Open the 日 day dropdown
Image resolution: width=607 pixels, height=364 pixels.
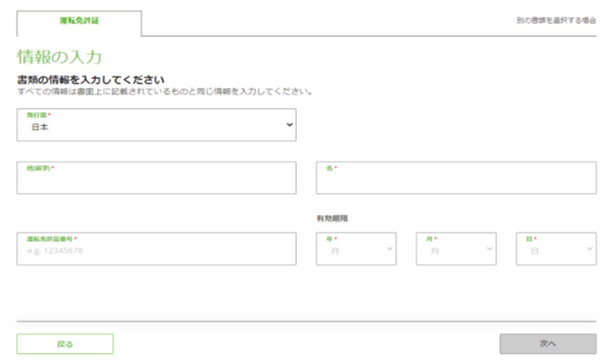(557, 248)
